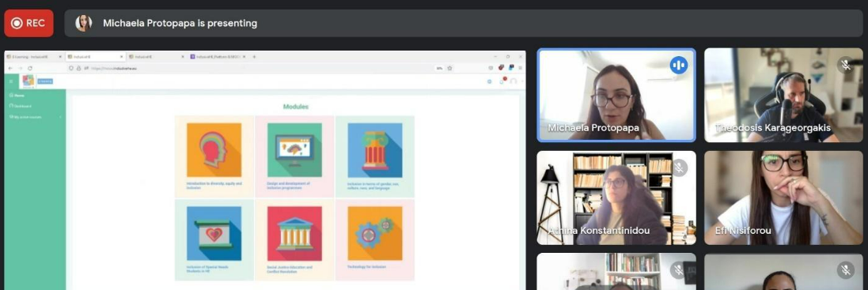Image resolution: width=868 pixels, height=290 pixels.
Task: Click Theodosis Karageorgakis muted microphone icon
Action: pos(846,65)
